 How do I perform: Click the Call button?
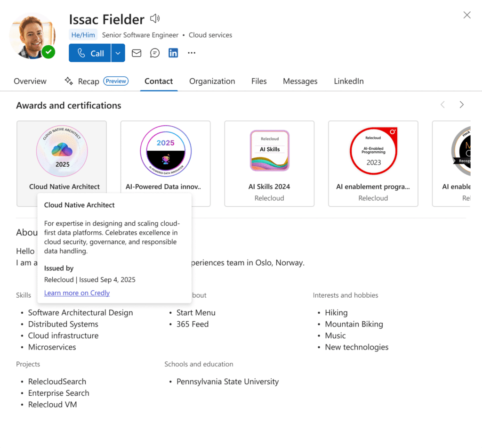pos(89,53)
